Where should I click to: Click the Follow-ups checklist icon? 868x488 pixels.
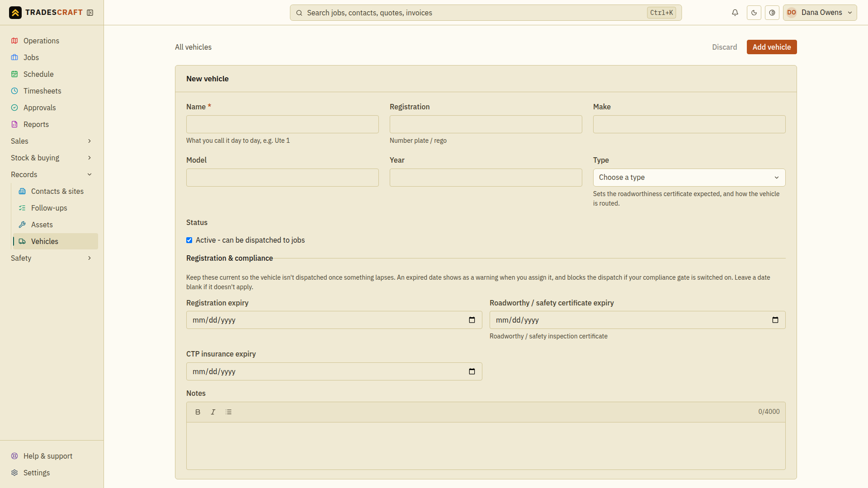pyautogui.click(x=22, y=208)
